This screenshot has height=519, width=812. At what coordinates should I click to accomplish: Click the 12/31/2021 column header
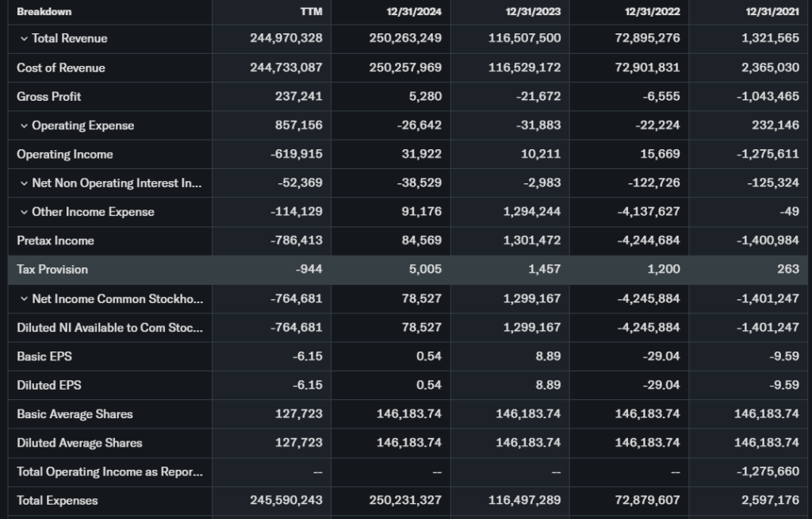[772, 12]
